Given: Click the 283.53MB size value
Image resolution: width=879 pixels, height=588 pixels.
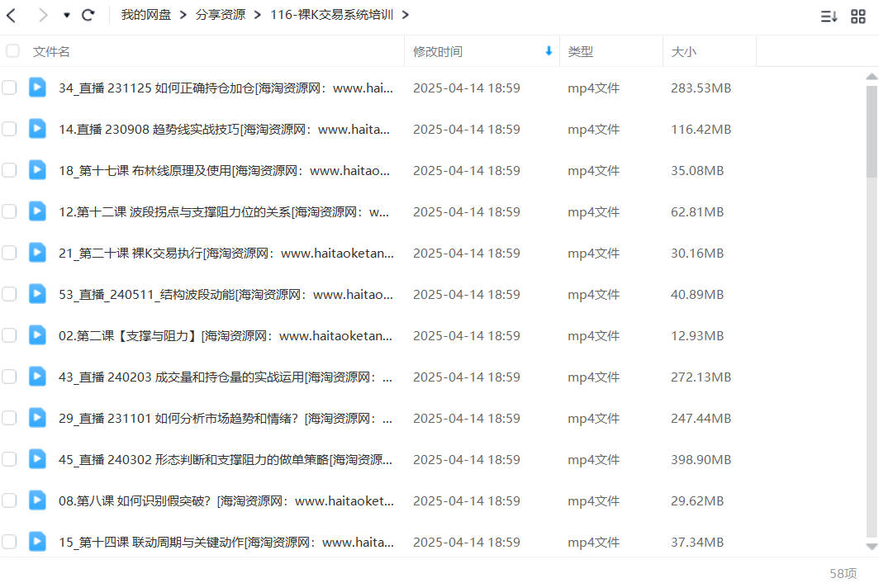Looking at the screenshot, I should pos(701,88).
